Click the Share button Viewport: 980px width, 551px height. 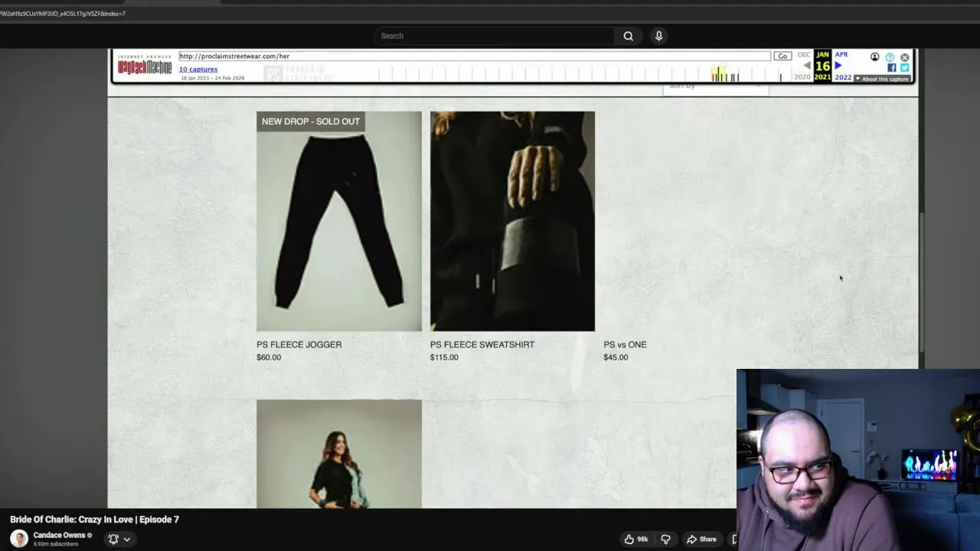click(x=701, y=539)
